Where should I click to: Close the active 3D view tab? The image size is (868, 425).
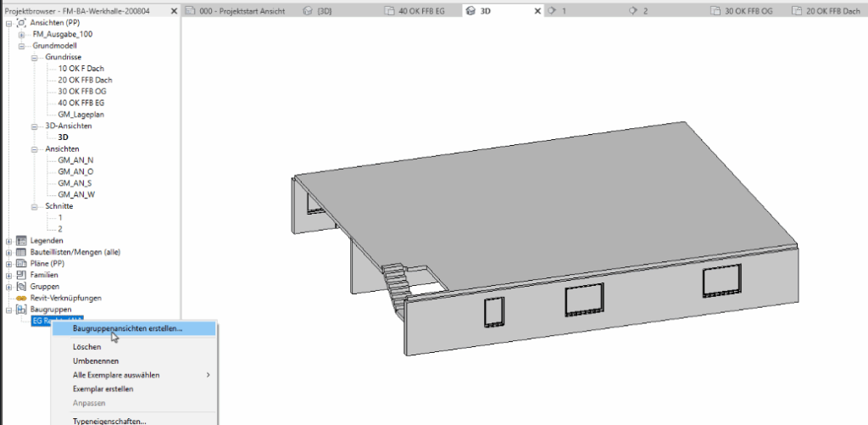point(537,11)
